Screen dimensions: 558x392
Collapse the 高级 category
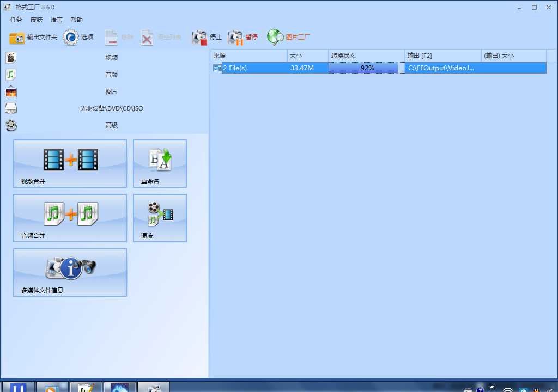[105, 125]
